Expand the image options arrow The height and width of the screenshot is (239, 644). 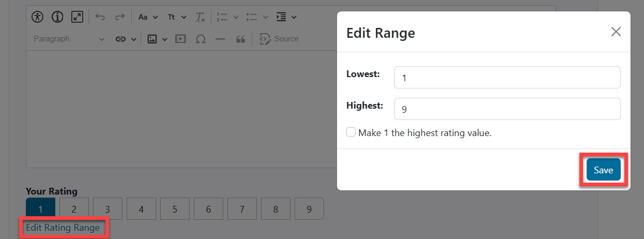[x=165, y=39]
